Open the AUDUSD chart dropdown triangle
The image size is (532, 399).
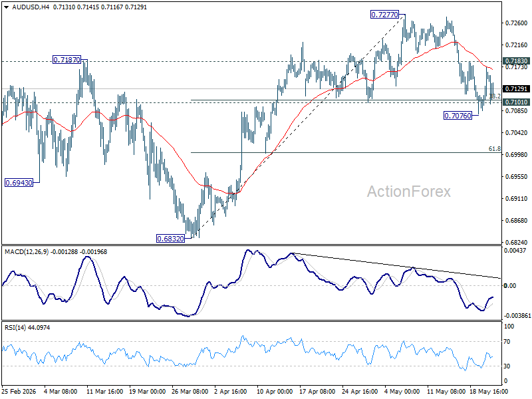tap(7, 7)
